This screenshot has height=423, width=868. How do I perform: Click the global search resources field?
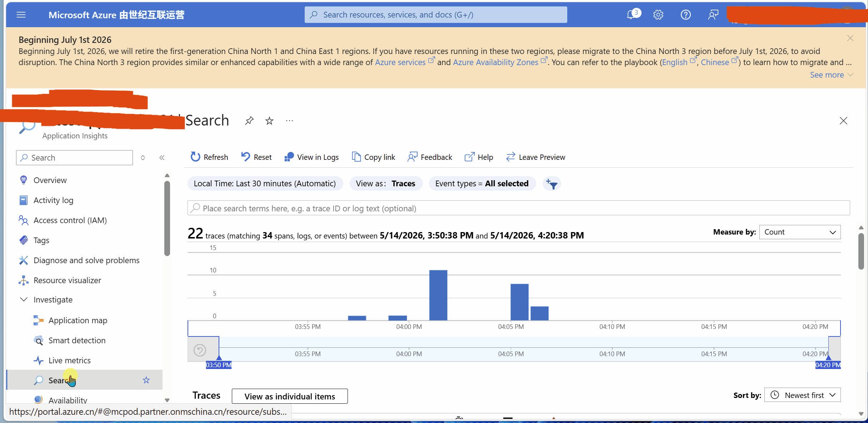[436, 15]
